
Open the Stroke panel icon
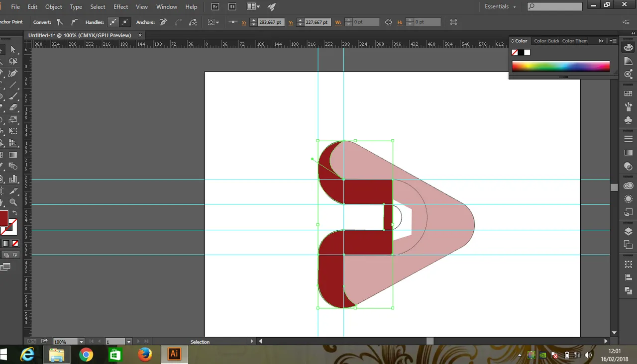(x=628, y=139)
